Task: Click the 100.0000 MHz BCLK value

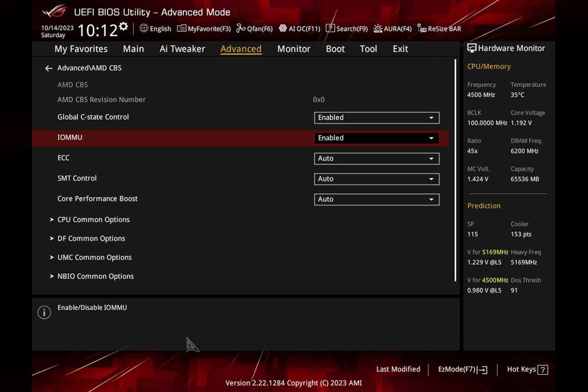Action: pos(487,123)
